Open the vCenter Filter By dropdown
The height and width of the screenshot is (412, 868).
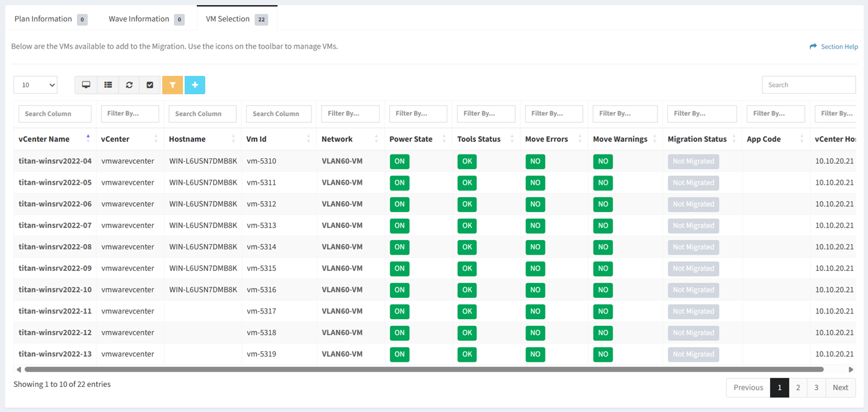(130, 114)
